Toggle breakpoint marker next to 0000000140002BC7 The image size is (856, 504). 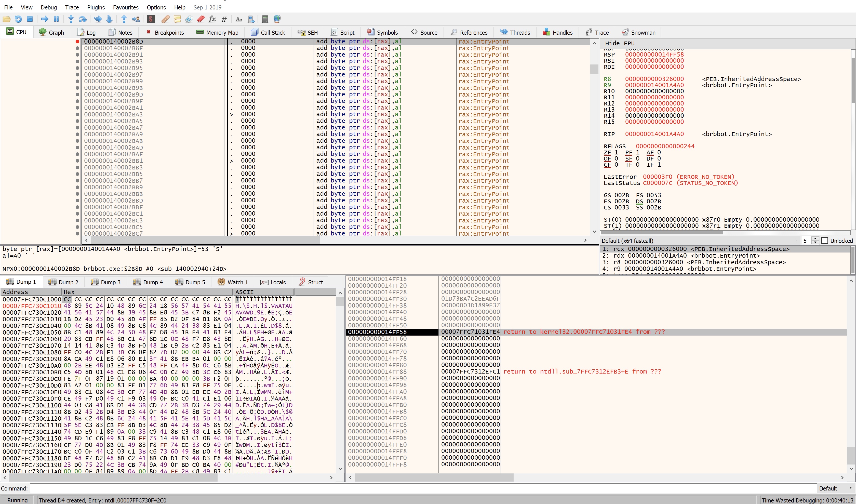(x=77, y=233)
